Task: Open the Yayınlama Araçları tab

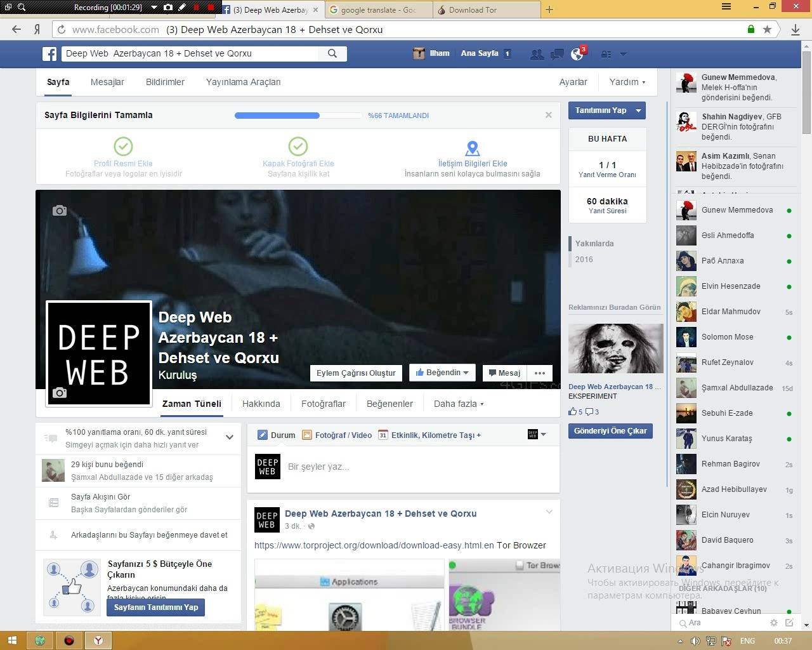Action: 243,82
